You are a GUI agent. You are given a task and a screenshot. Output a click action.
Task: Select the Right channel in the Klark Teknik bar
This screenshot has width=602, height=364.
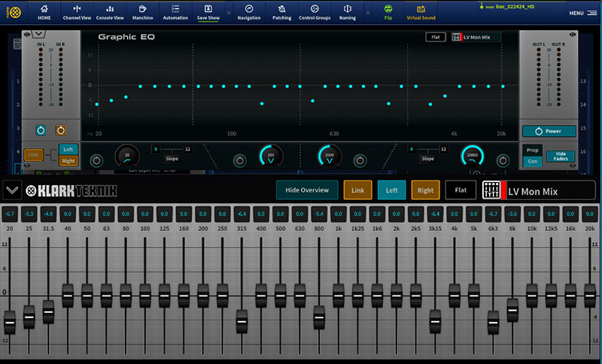(x=425, y=190)
